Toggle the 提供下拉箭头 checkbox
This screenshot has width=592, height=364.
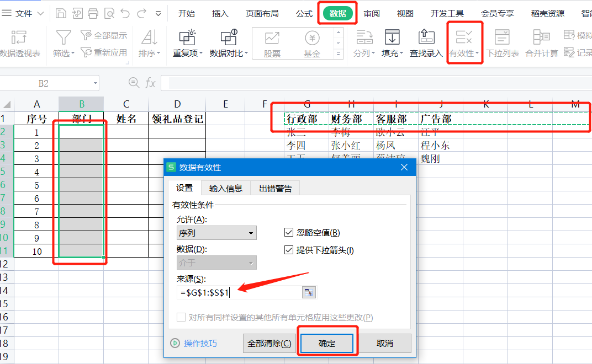tap(289, 250)
